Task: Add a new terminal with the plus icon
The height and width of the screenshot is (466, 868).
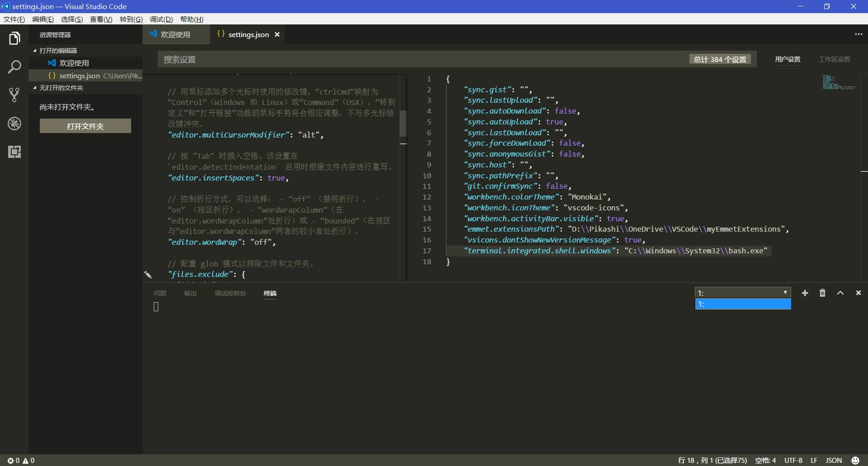Action: (x=805, y=293)
